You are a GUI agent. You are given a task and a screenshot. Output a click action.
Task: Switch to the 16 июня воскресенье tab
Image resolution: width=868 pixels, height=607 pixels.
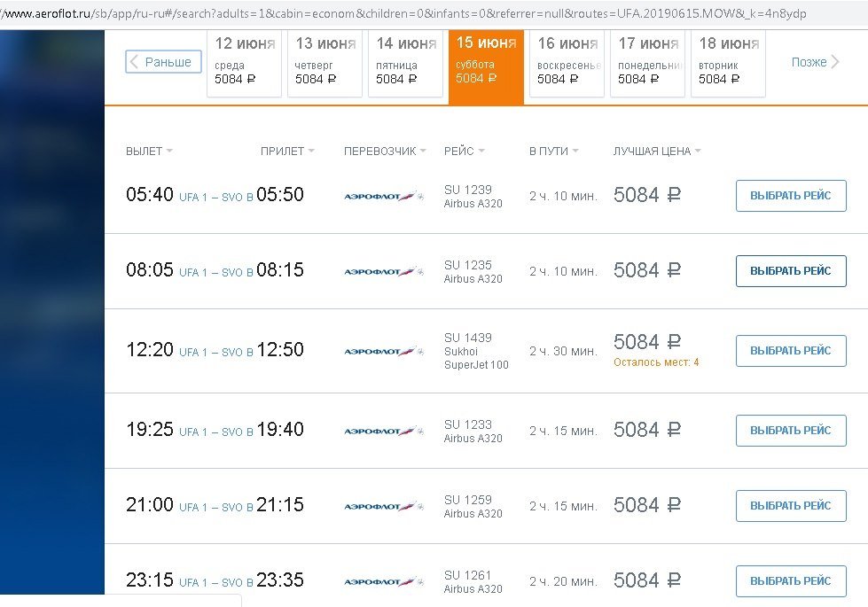567,62
